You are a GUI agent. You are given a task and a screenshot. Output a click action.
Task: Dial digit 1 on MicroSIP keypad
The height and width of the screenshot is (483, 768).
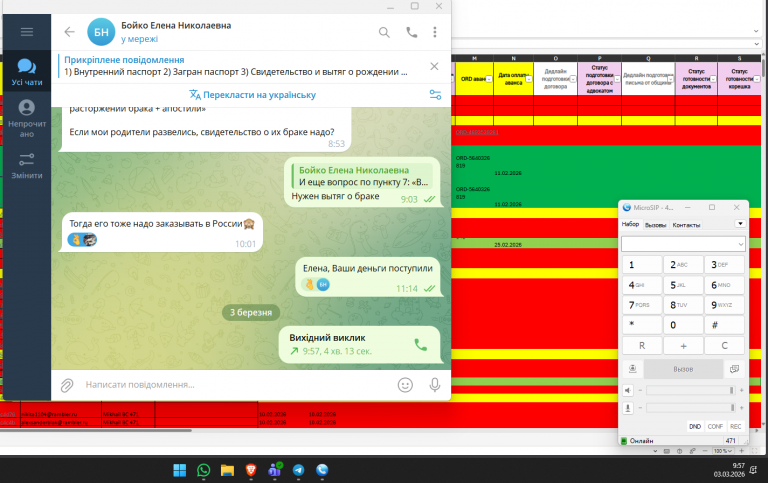642,265
